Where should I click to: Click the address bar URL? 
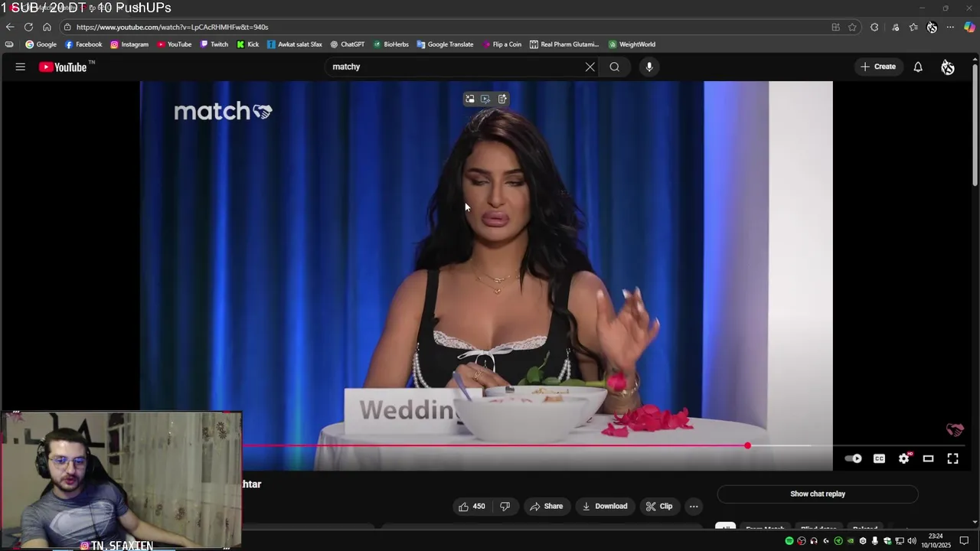click(172, 27)
